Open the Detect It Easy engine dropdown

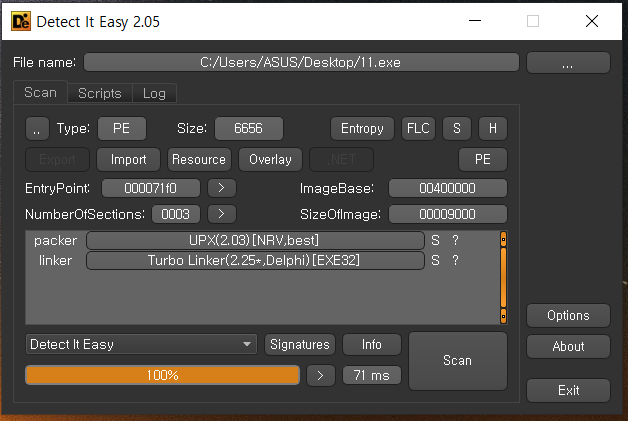click(x=141, y=344)
